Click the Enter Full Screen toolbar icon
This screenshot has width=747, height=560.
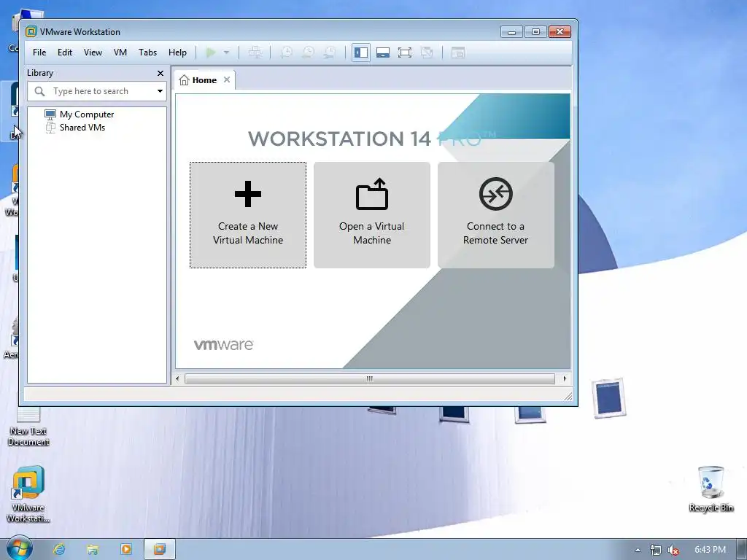(x=405, y=52)
